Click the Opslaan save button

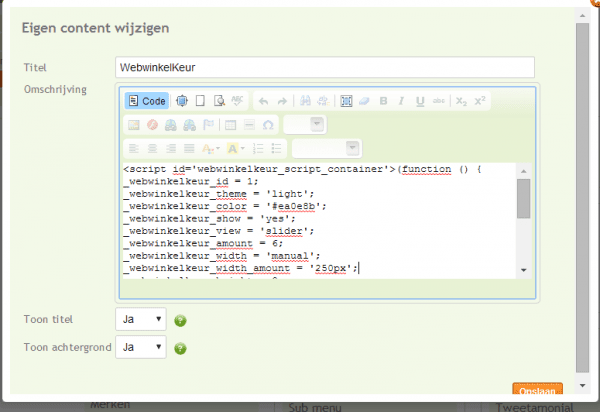pos(536,389)
